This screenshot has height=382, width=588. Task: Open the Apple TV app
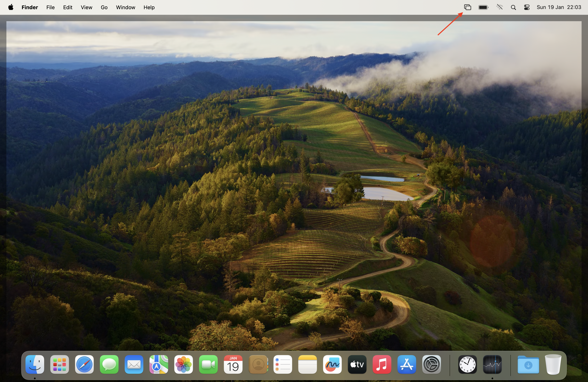click(357, 364)
